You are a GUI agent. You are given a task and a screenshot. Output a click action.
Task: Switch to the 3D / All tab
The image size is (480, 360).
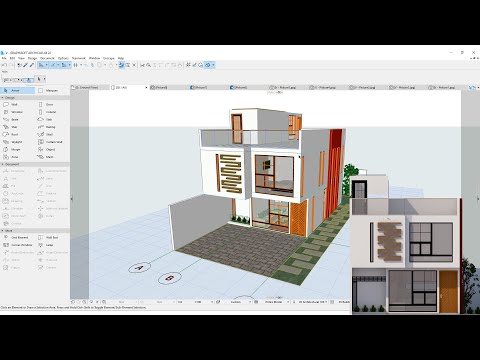tap(128, 88)
